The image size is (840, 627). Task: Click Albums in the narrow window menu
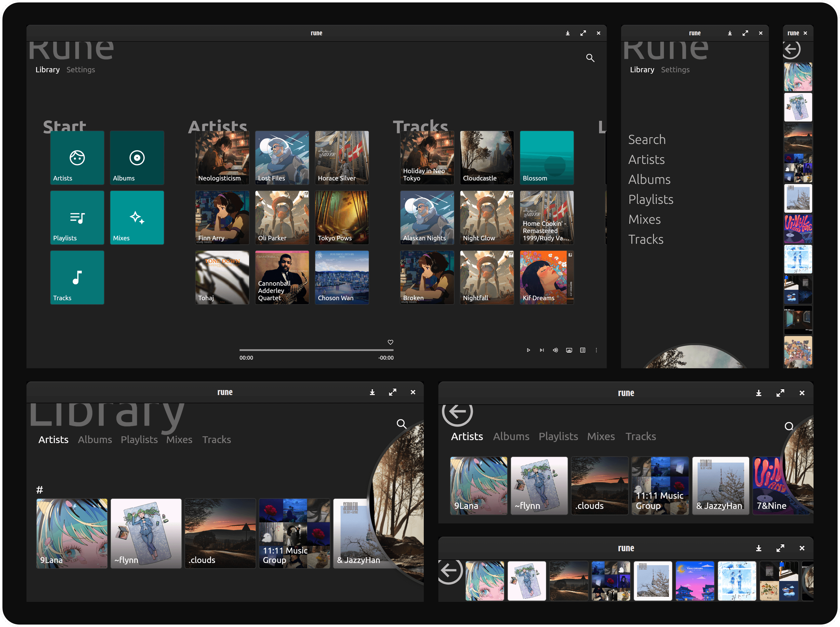(x=649, y=180)
